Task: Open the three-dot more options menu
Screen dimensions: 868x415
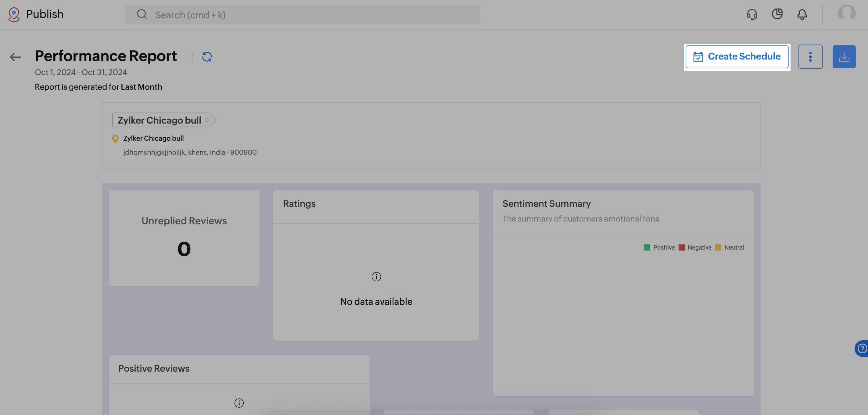Action: pyautogui.click(x=810, y=57)
